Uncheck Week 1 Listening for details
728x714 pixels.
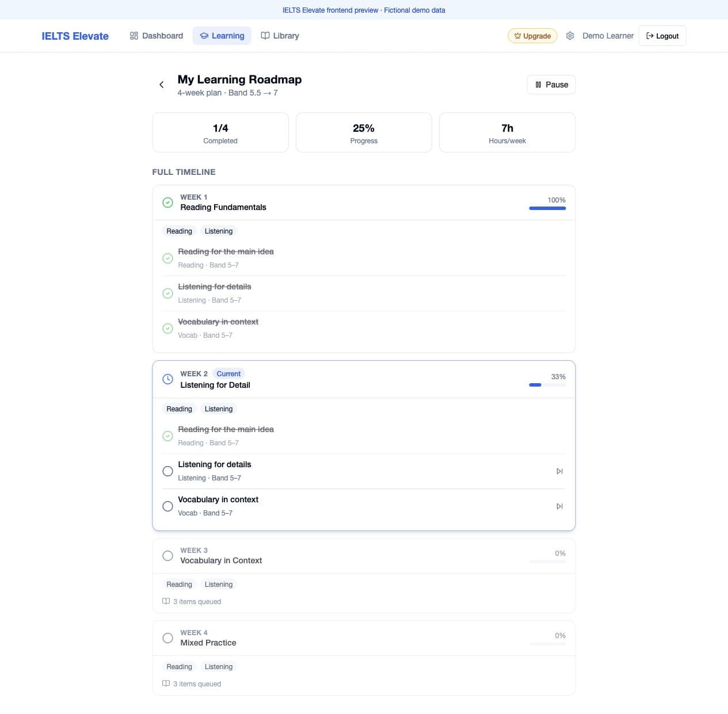point(167,293)
